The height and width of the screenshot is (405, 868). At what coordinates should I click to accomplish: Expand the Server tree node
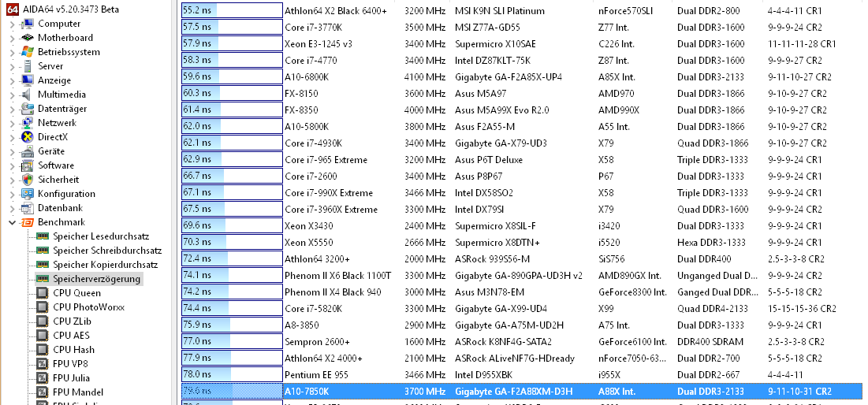(12, 66)
